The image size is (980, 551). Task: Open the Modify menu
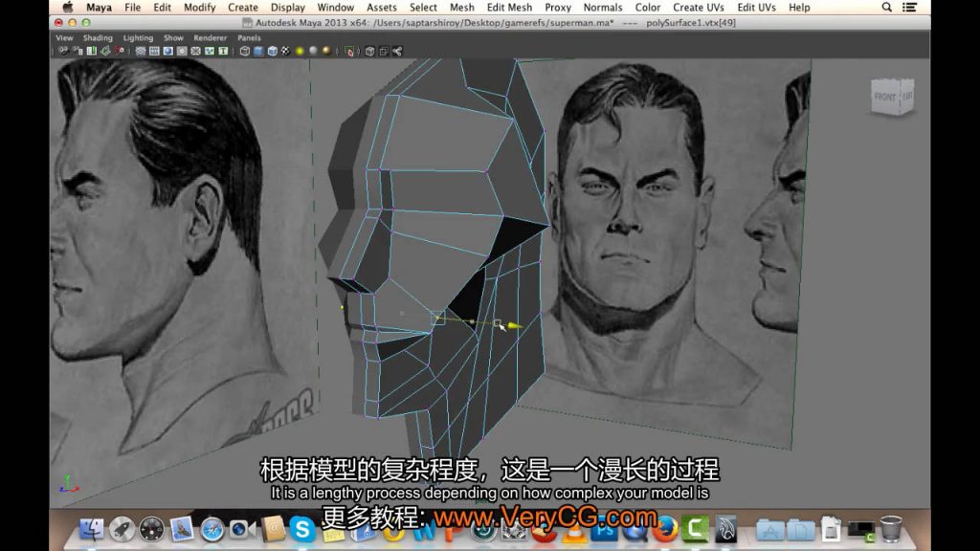pyautogui.click(x=199, y=8)
